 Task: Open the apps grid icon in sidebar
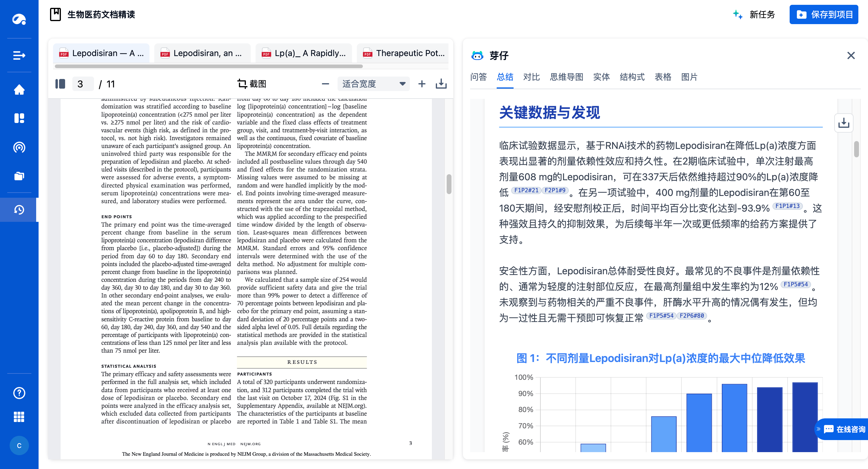point(19,417)
